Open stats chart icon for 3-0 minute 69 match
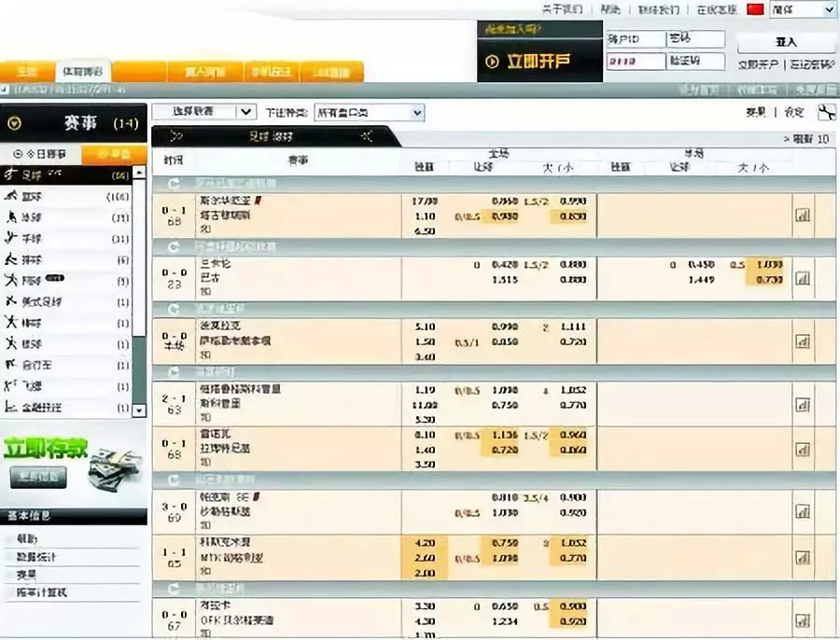Screen dimensions: 840x640 click(x=803, y=511)
